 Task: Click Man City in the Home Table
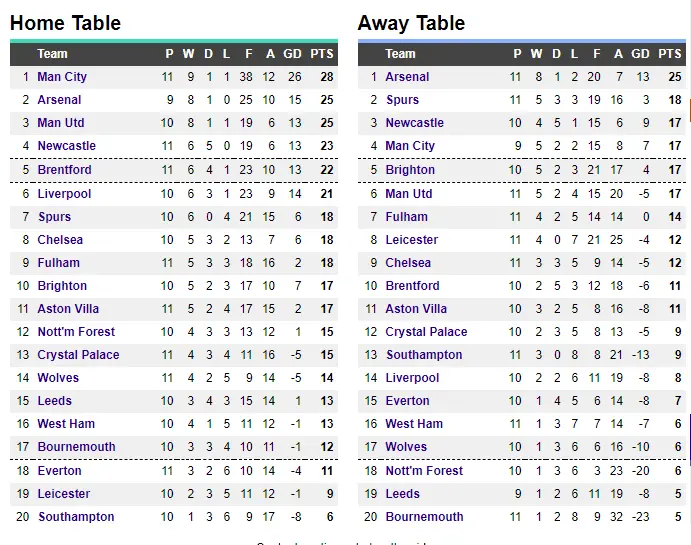click(x=62, y=77)
